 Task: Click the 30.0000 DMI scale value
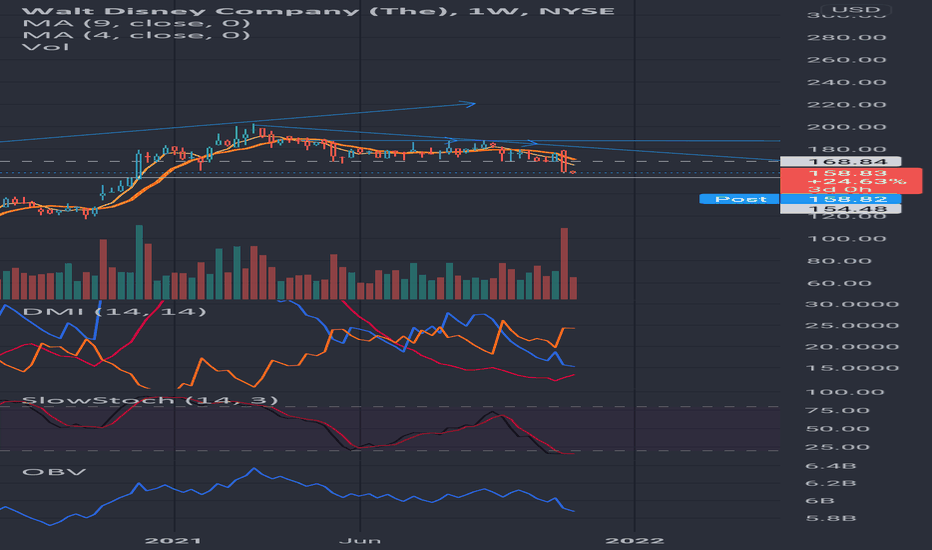pos(852,304)
